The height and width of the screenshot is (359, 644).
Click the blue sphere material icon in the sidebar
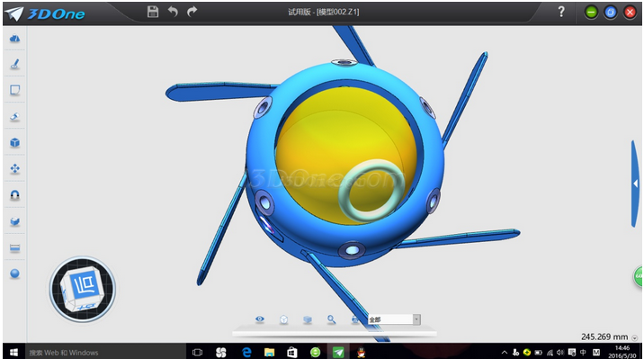[14, 274]
